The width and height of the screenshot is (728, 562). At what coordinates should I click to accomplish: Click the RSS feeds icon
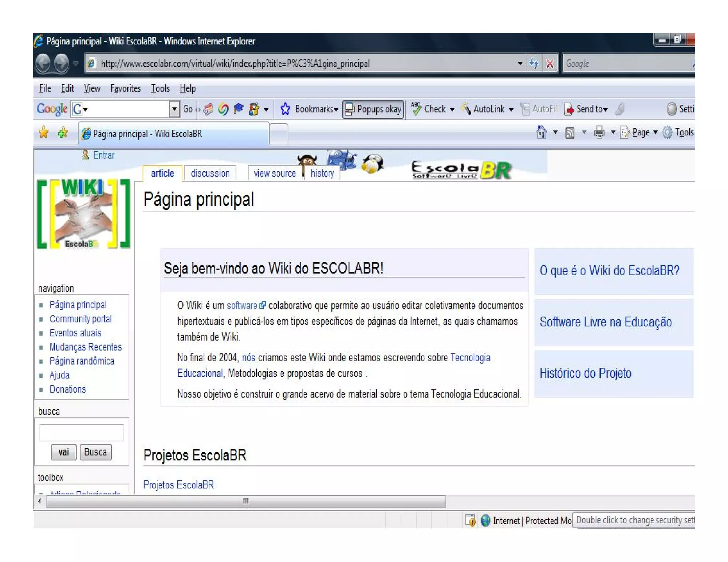pyautogui.click(x=570, y=133)
